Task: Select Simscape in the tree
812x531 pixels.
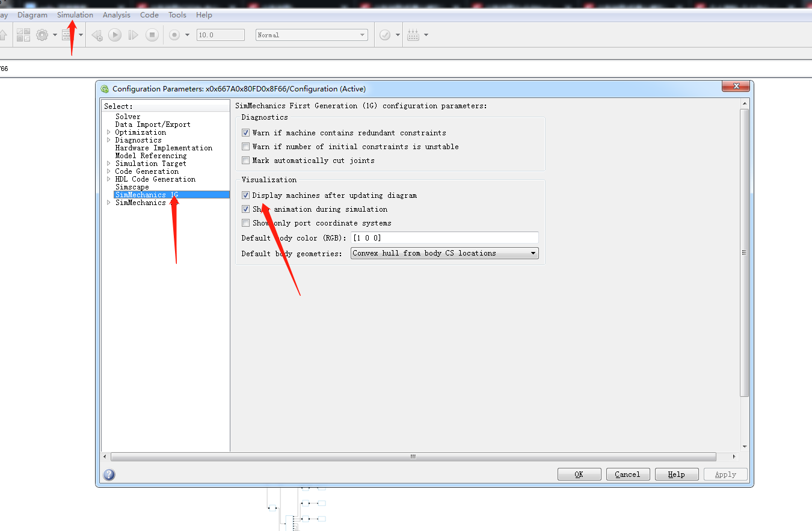Action: [132, 187]
